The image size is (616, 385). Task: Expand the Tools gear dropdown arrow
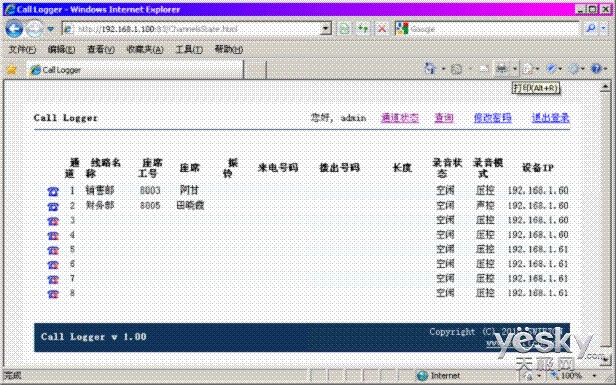pos(583,69)
